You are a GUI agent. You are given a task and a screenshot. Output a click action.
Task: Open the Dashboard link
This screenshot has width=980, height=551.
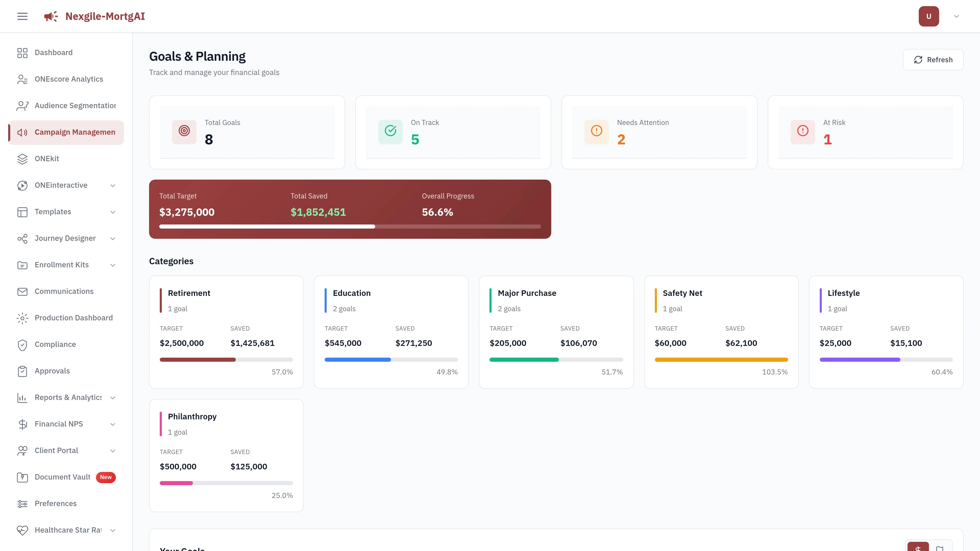click(53, 52)
